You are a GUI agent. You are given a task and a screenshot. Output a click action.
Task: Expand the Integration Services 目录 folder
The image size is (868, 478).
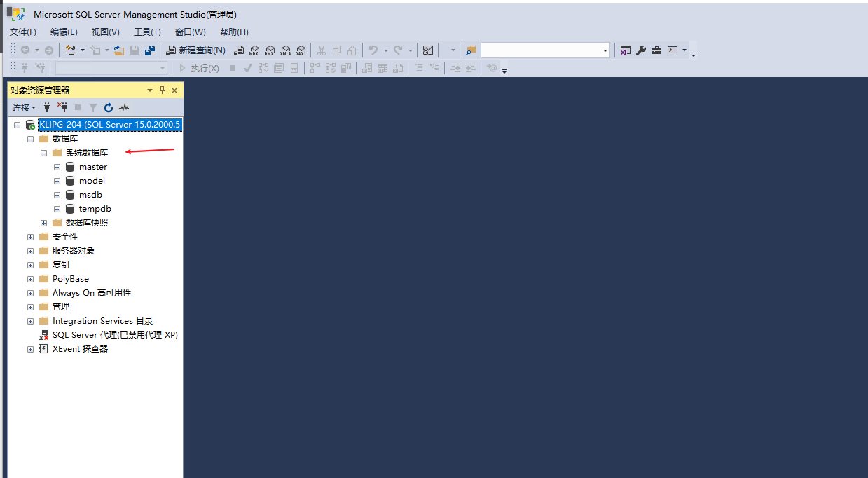30,321
